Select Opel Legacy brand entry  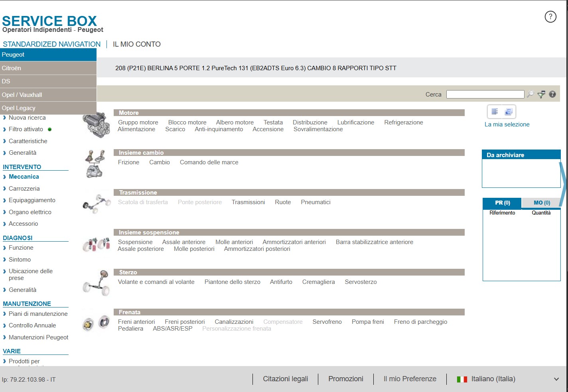(x=48, y=108)
